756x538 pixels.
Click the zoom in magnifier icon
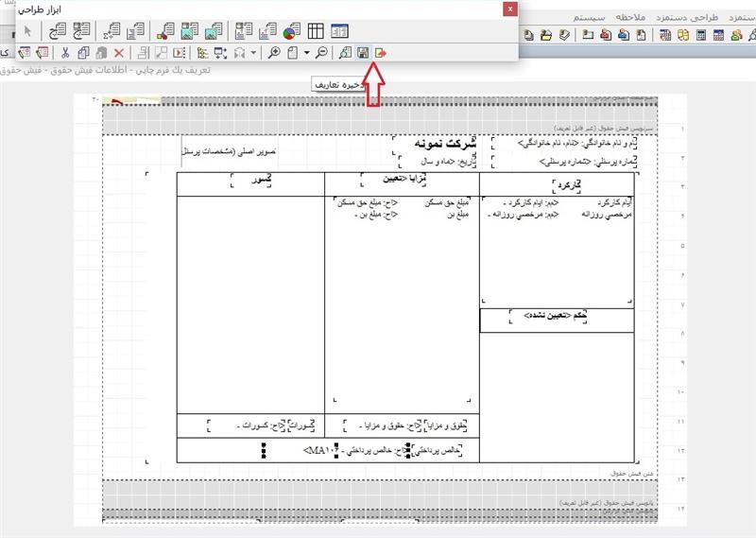[275, 53]
